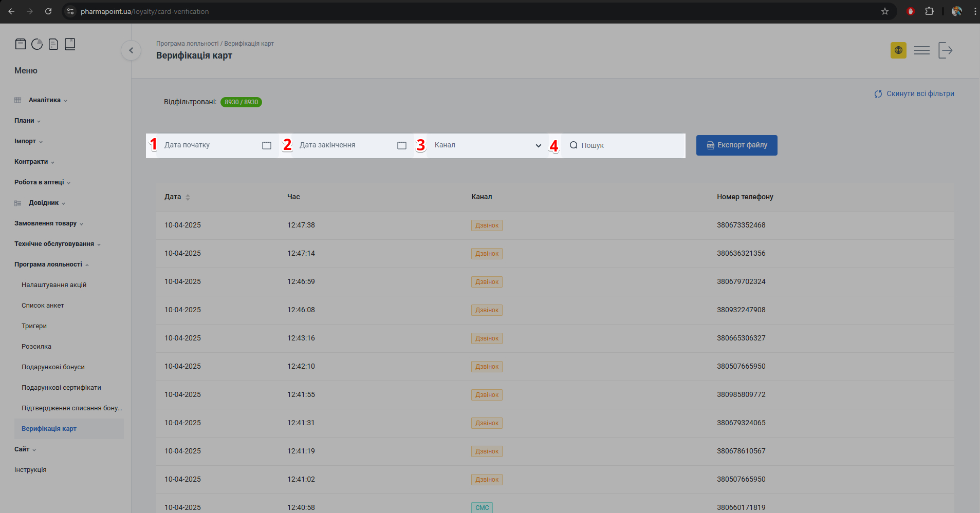Click the Експорт файлу button
The width and height of the screenshot is (980, 513).
pos(736,145)
